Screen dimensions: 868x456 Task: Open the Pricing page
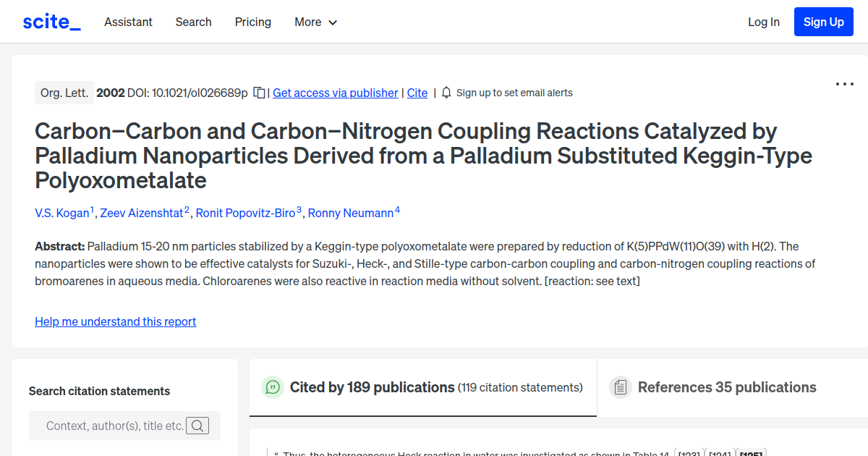pyautogui.click(x=252, y=22)
